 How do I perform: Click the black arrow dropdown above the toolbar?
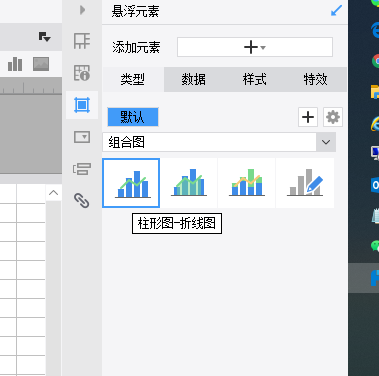pos(44,36)
